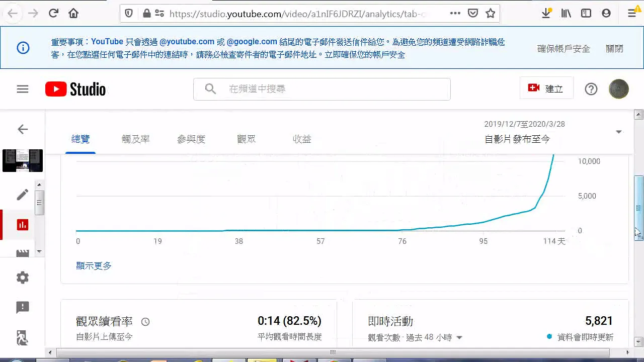The height and width of the screenshot is (362, 644).
Task: Click the search magnifier icon
Action: (210, 89)
